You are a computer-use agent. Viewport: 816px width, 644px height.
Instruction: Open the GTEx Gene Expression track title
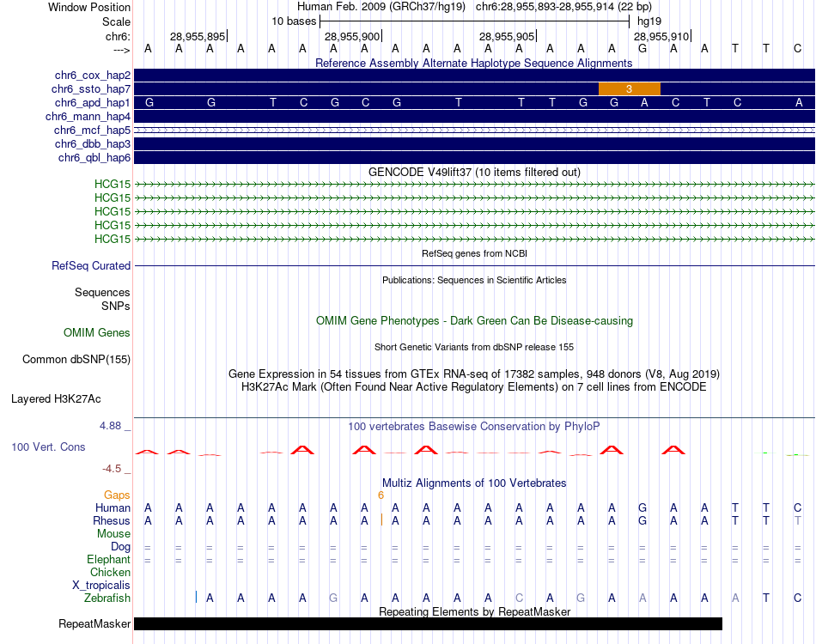tap(474, 374)
